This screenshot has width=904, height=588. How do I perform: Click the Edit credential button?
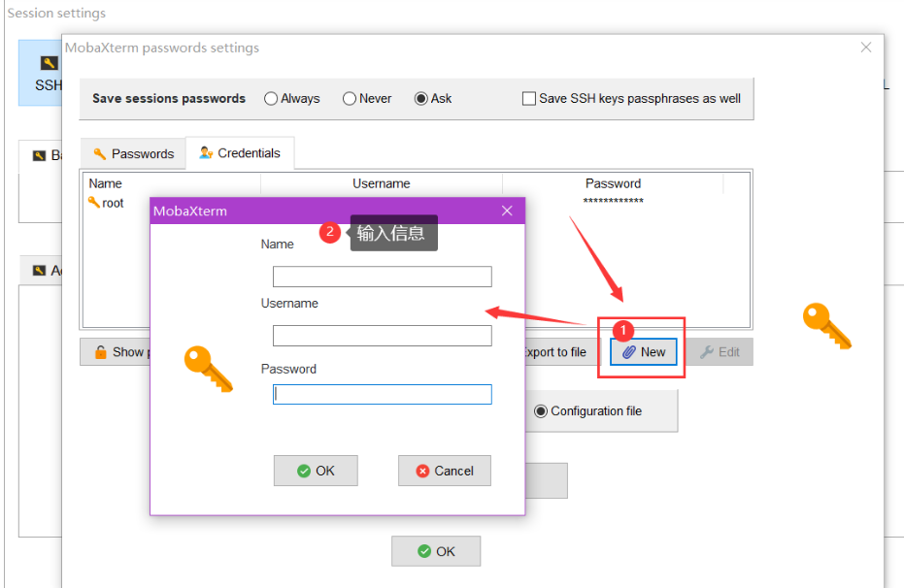720,352
